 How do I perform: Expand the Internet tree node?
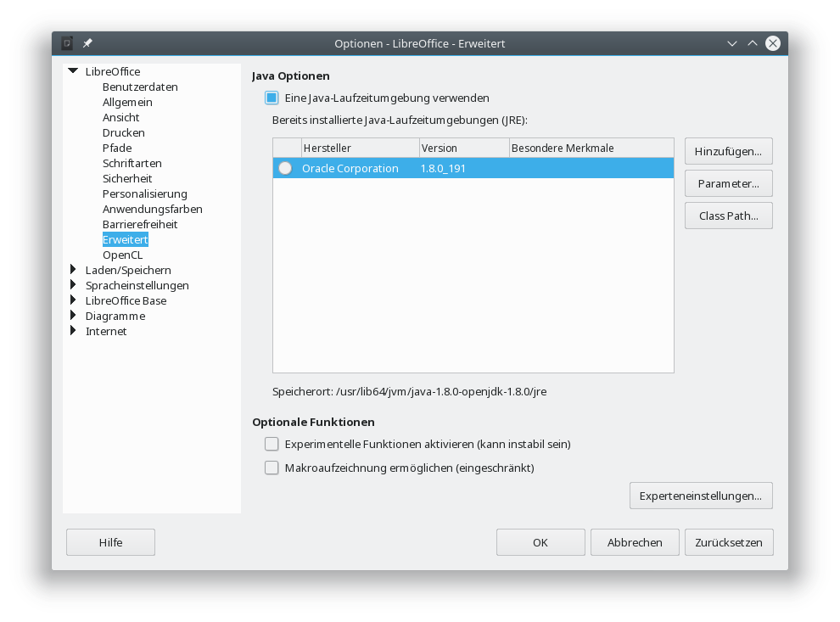point(73,331)
